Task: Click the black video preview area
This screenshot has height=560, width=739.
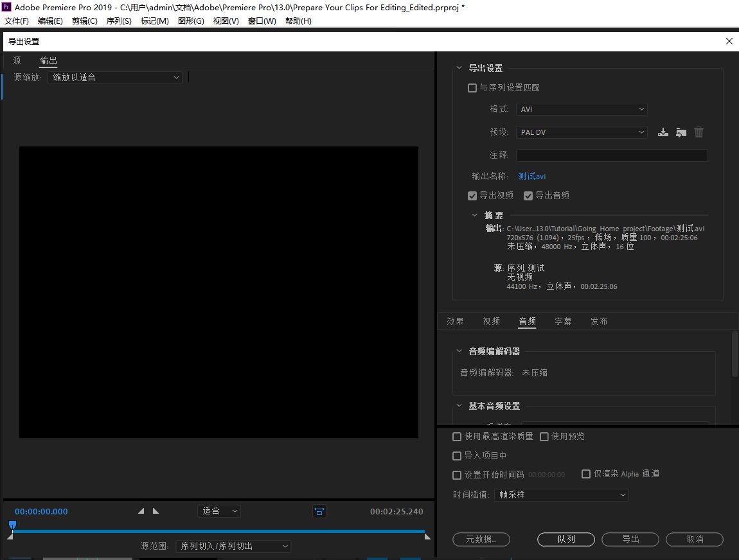Action: (218, 292)
